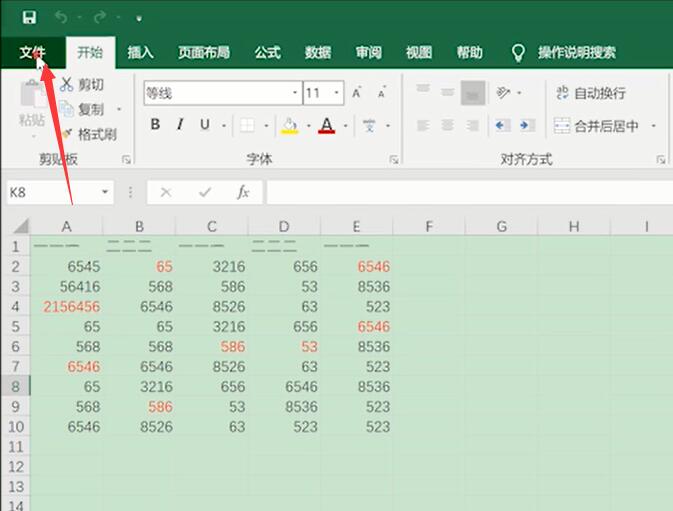This screenshot has width=673, height=511.
Task: Expand the fill color dropdown arrow
Action: 308,126
